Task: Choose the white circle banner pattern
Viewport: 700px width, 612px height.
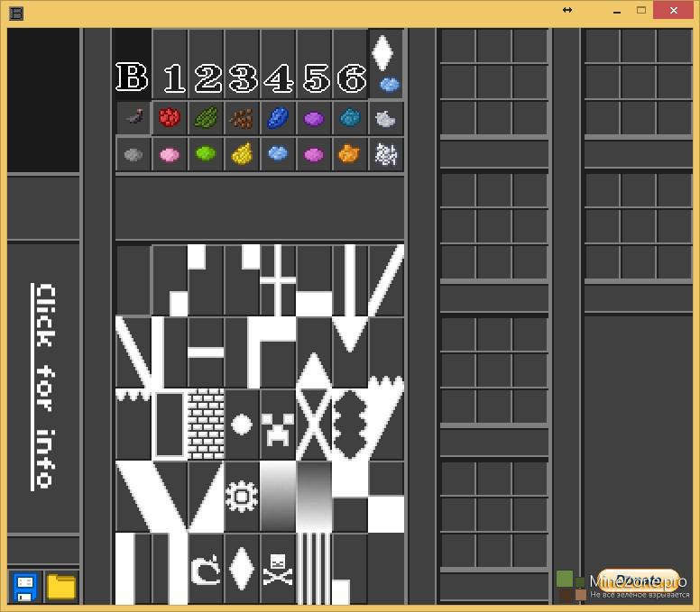Action: (x=242, y=425)
